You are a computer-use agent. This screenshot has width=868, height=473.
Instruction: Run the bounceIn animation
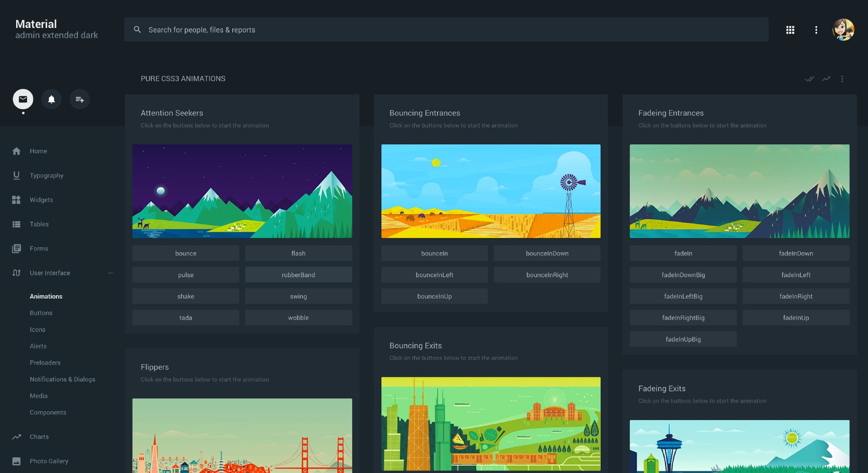[x=434, y=253]
